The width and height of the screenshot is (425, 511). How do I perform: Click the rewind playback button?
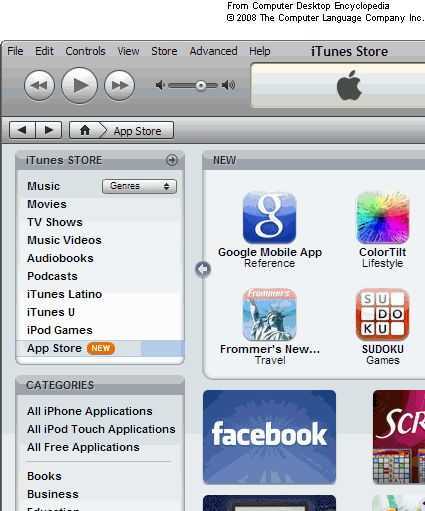(x=39, y=85)
